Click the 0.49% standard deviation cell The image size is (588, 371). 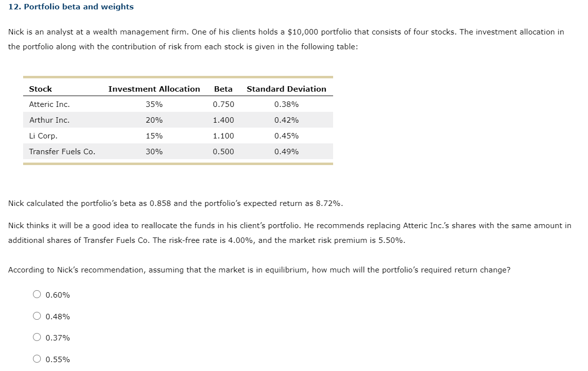click(286, 151)
